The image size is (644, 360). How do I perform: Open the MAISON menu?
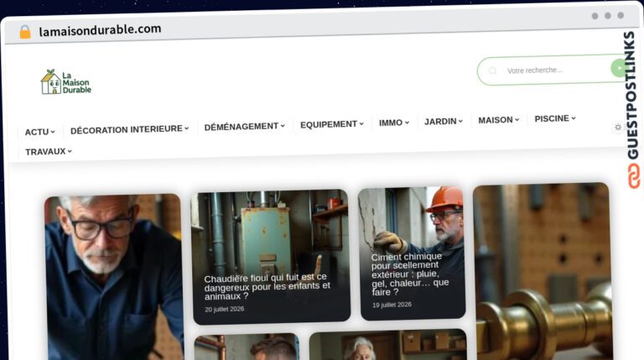coord(499,120)
